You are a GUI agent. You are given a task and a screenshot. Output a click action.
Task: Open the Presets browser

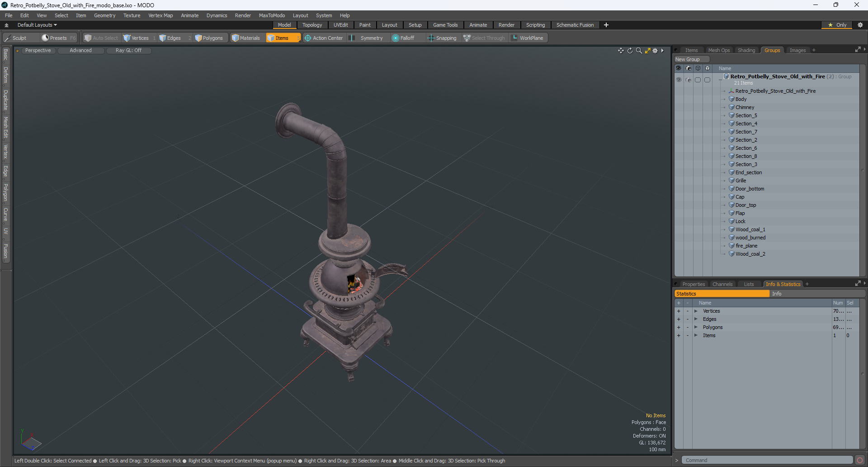[x=58, y=38]
